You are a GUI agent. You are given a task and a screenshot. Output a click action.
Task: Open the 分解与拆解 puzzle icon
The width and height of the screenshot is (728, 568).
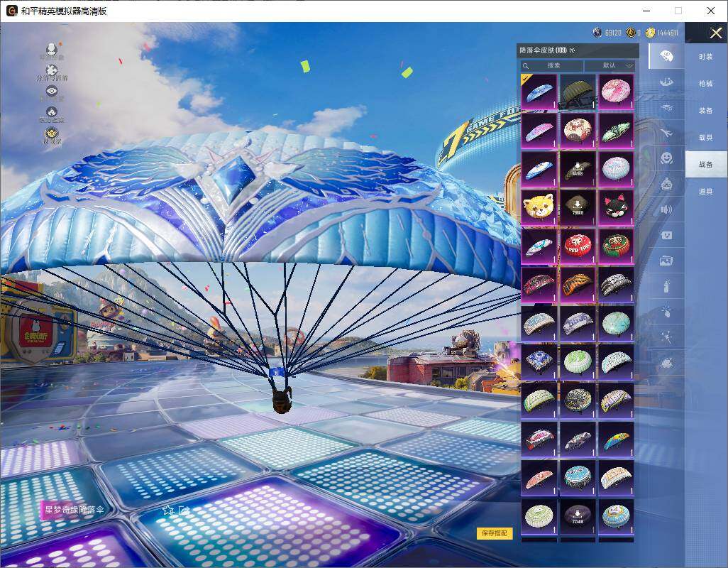(52, 70)
